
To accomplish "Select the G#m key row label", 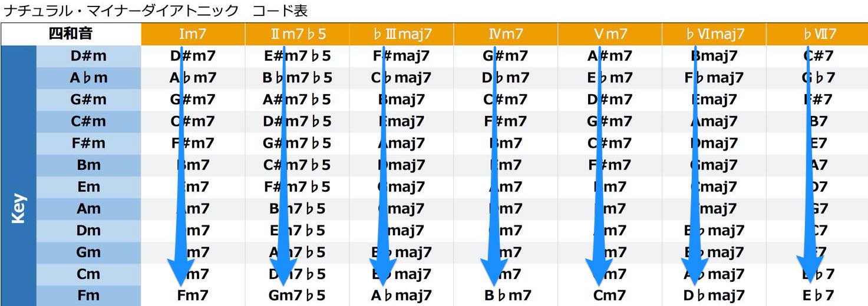I will (88, 99).
